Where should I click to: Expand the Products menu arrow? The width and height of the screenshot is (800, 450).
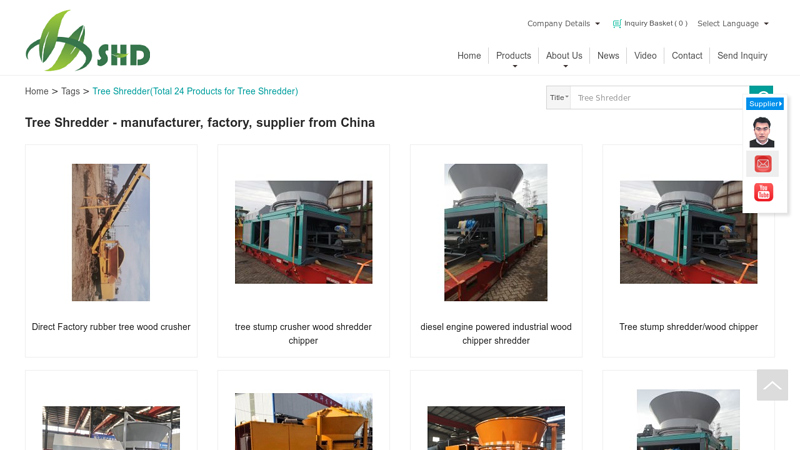(x=514, y=67)
